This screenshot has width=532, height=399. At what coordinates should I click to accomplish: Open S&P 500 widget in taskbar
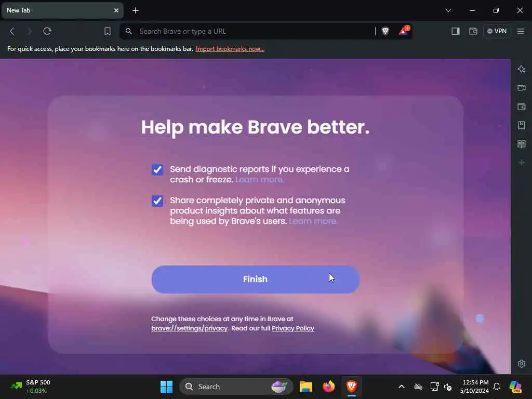pyautogui.click(x=31, y=387)
